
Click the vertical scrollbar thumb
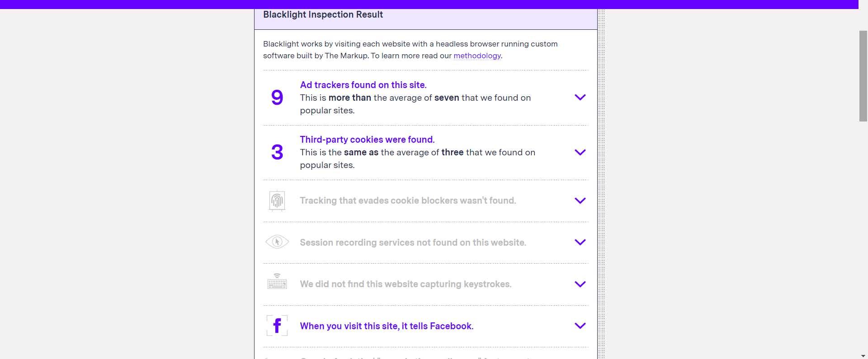tap(863, 76)
